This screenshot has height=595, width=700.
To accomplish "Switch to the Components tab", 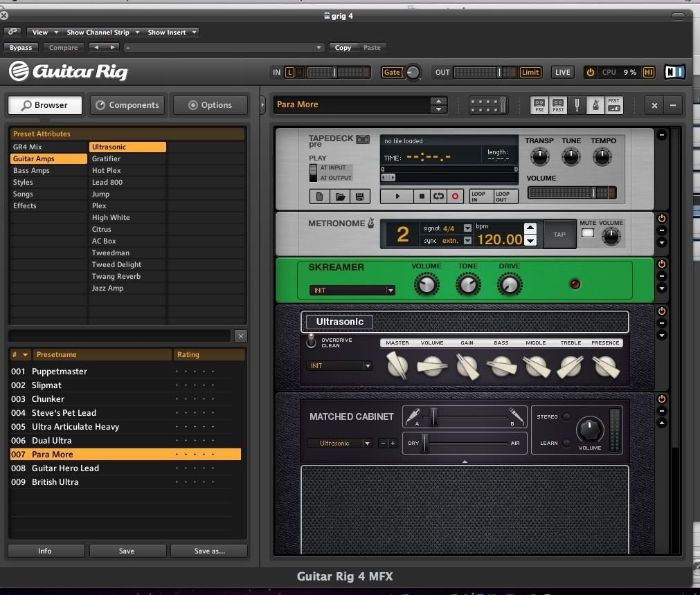I will [127, 105].
